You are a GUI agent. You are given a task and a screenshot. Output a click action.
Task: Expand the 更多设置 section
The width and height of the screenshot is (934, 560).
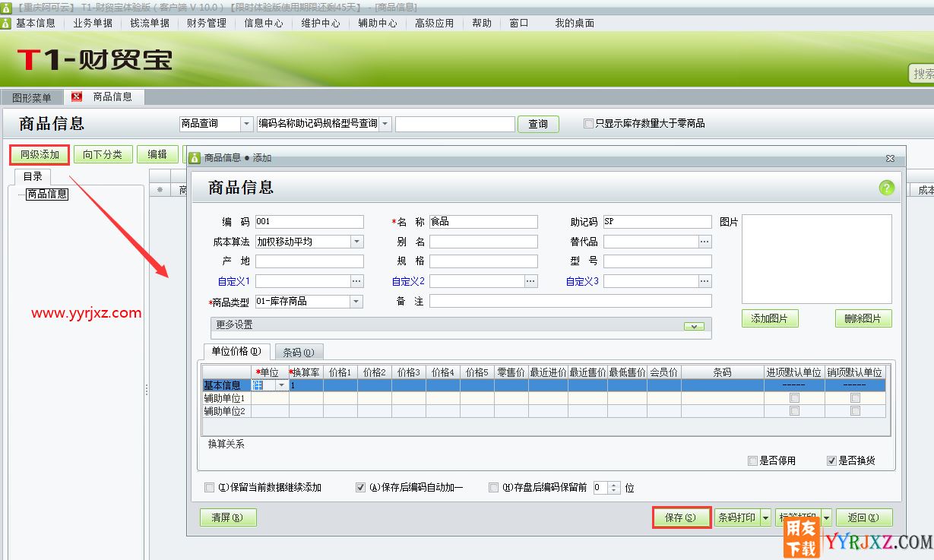pos(693,325)
